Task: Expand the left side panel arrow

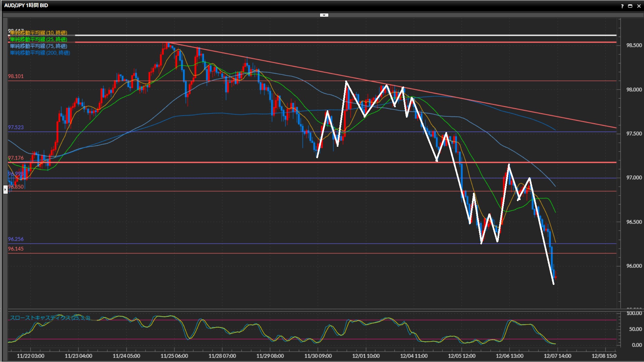Action: pyautogui.click(x=5, y=190)
